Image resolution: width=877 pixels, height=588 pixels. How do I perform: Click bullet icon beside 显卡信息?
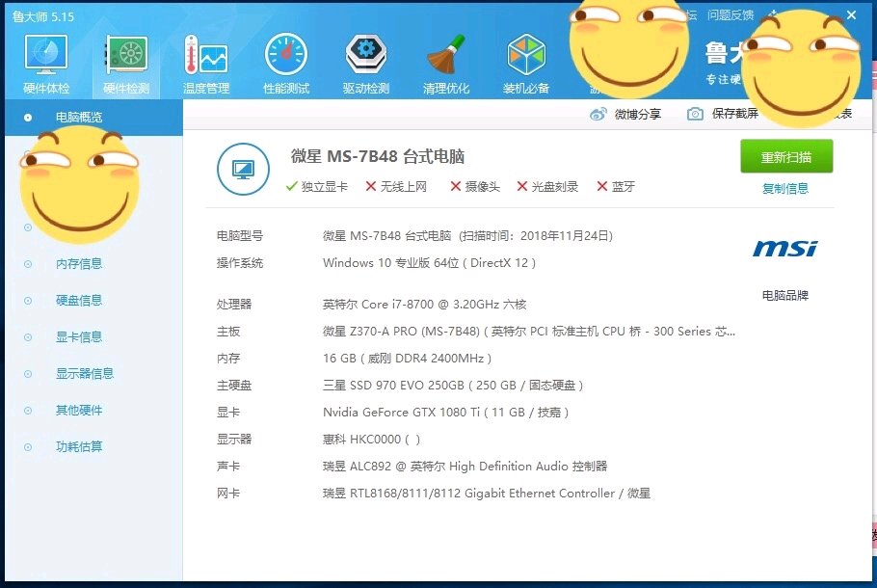pos(27,337)
